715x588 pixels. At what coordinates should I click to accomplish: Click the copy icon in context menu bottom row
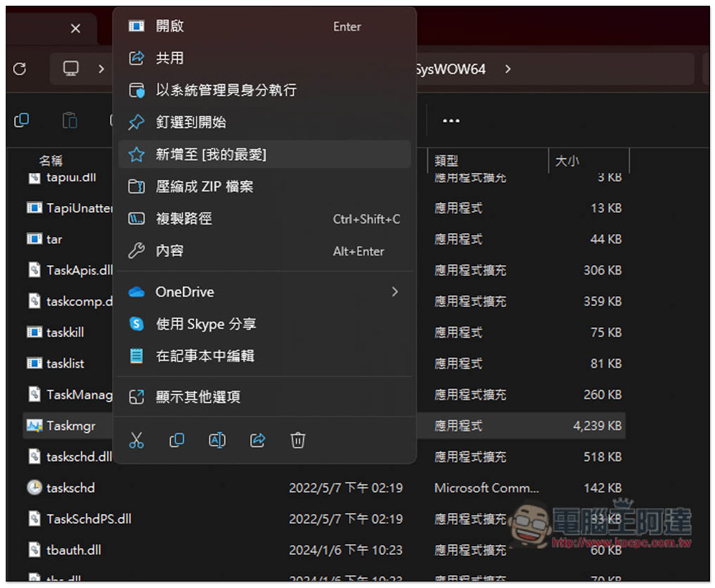(x=177, y=440)
